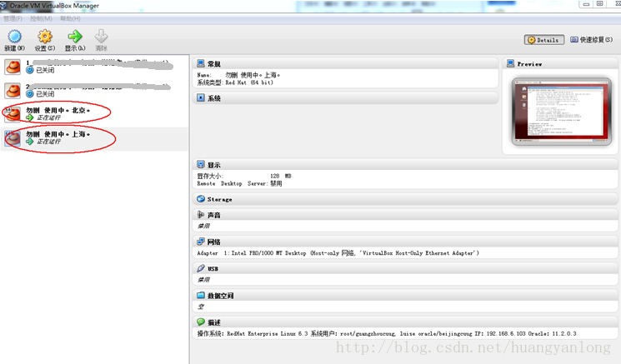Open Settings (设置) gear toolbar icon
The width and height of the screenshot is (621, 364).
coord(45,37)
